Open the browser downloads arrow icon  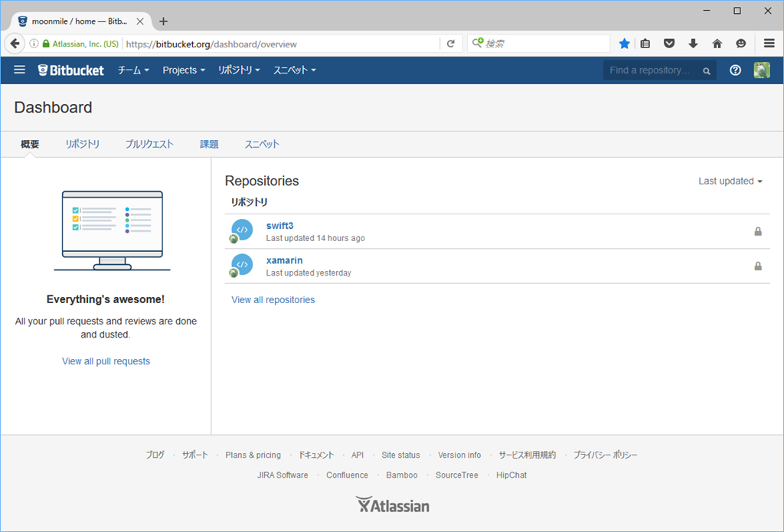(694, 44)
